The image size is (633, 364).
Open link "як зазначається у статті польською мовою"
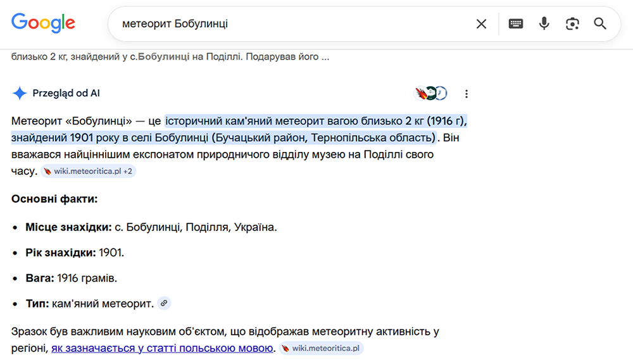click(163, 348)
